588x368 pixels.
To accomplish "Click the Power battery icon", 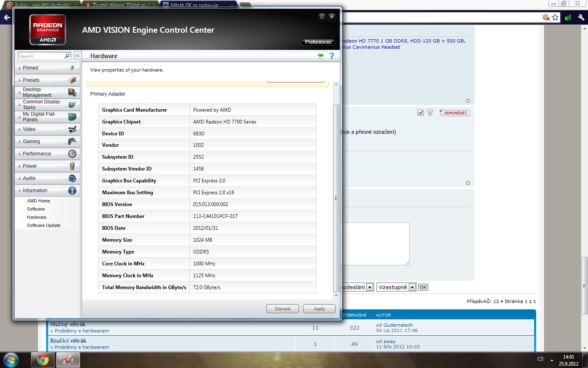I will point(72,166).
